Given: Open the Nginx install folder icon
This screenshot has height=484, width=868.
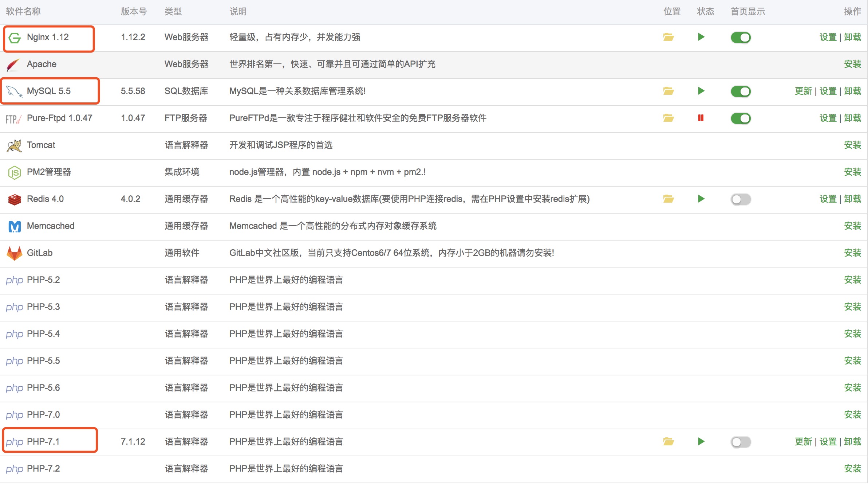Looking at the screenshot, I should (x=668, y=37).
